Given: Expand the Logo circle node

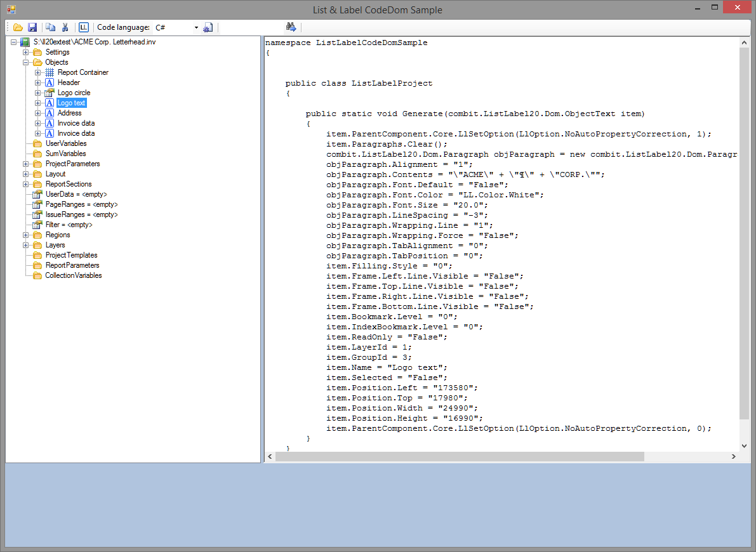Looking at the screenshot, I should point(37,93).
